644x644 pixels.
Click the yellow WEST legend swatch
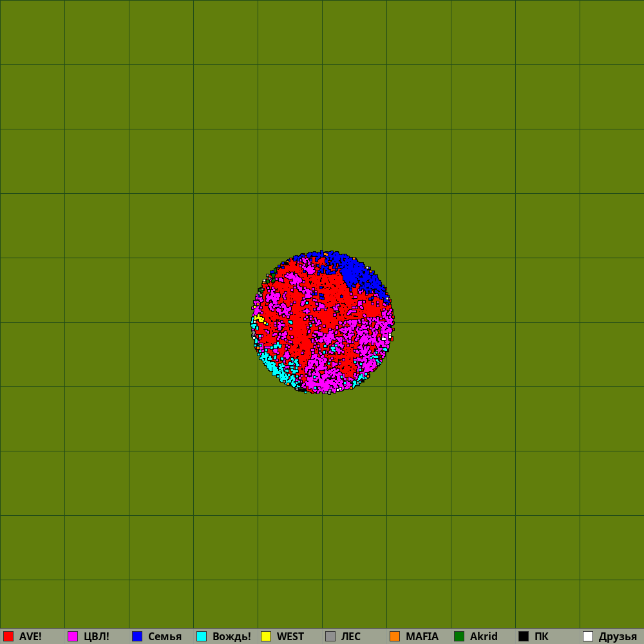coord(266,636)
